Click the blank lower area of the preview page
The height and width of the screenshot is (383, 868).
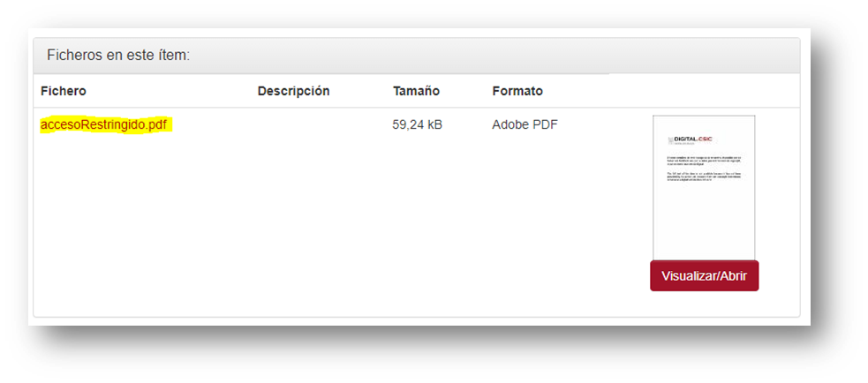click(704, 225)
